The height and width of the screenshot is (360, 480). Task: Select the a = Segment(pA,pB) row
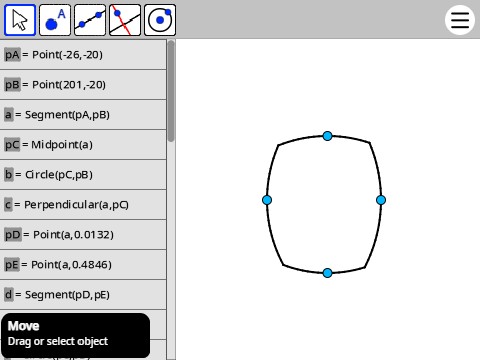click(83, 115)
